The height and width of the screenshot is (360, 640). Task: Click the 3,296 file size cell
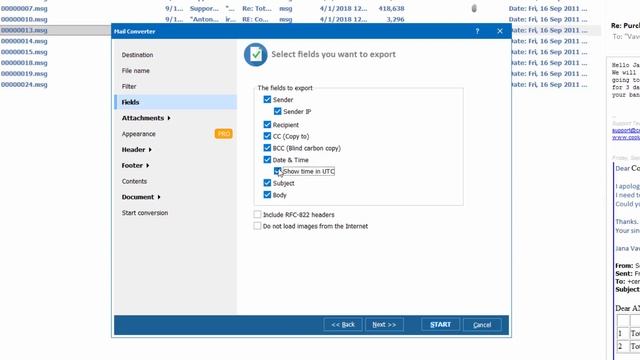[395, 19]
